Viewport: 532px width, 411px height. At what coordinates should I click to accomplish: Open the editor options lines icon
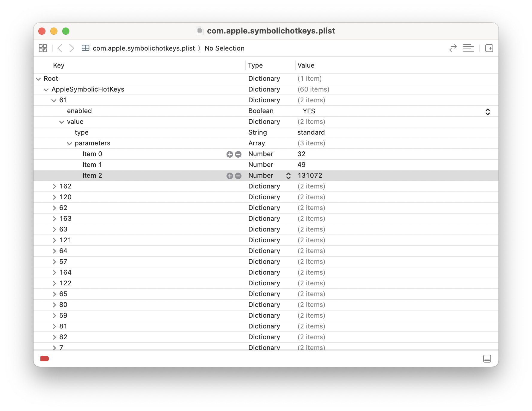(x=468, y=48)
